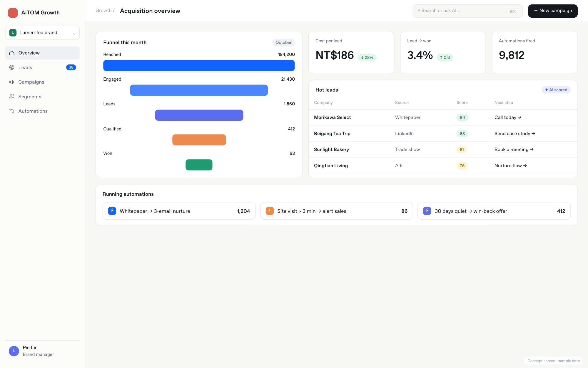
Task: Open Campaigns in the sidebar
Action: pyautogui.click(x=42, y=82)
